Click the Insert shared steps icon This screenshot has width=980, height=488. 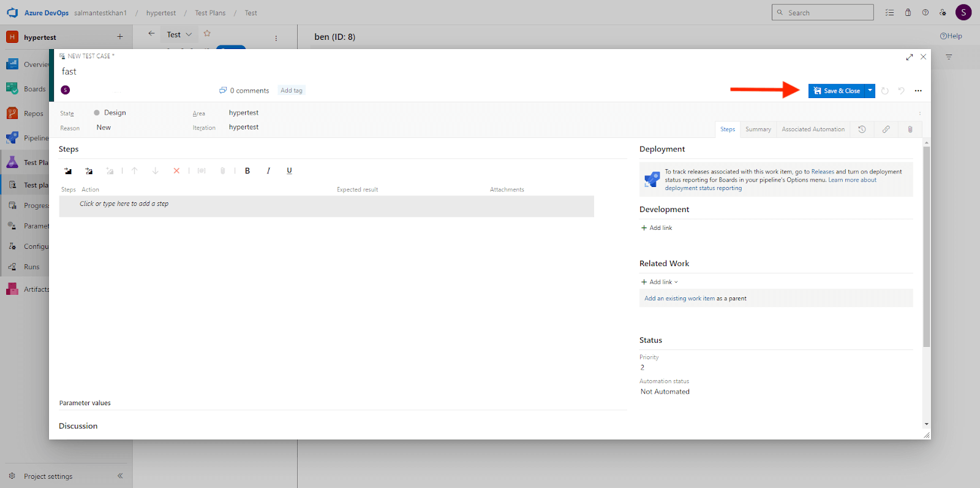[x=89, y=171]
